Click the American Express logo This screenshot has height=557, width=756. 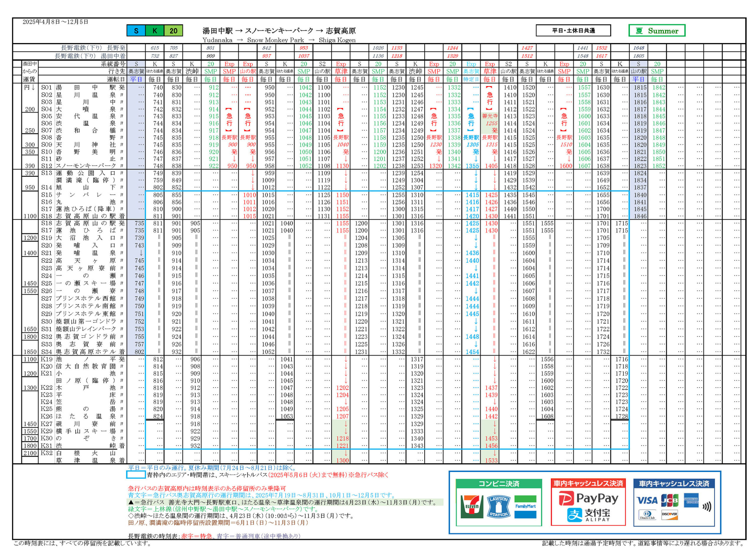691,500
